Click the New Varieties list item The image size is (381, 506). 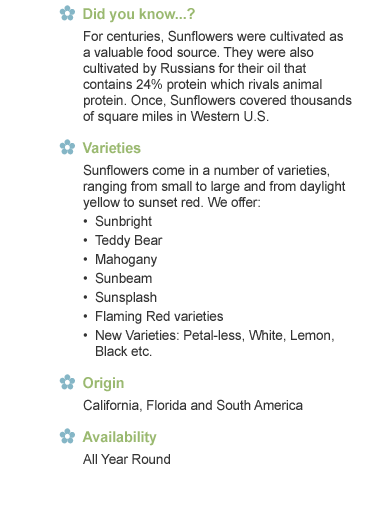tap(215, 343)
